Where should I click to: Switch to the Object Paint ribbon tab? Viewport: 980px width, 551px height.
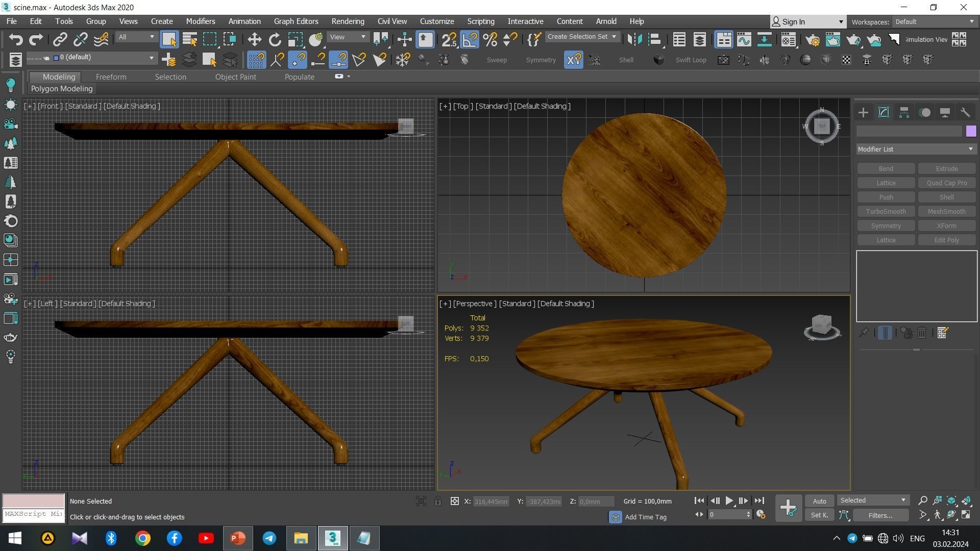(x=235, y=77)
